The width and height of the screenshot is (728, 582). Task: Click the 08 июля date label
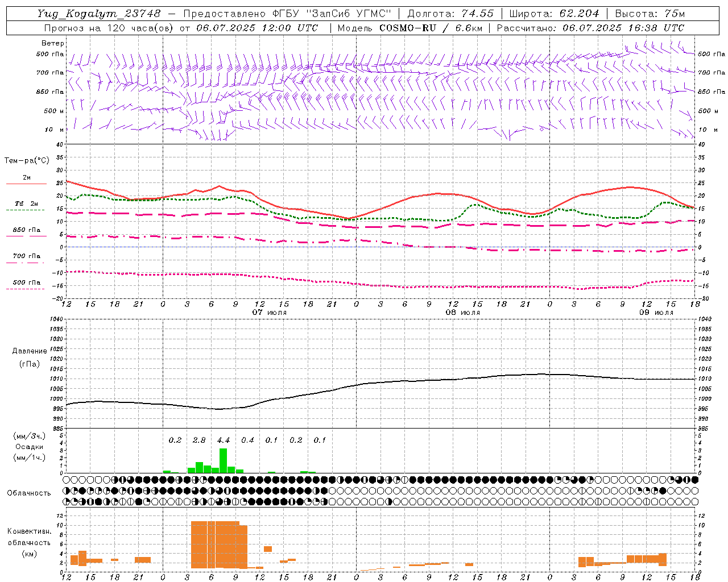[463, 313]
